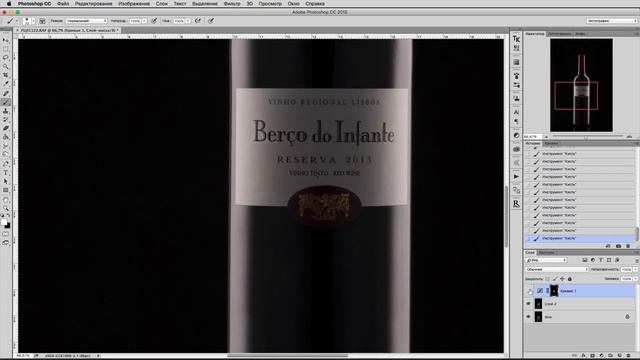640x360 pixels.
Task: Select the Horizontal Type tool
Action: [x=6, y=173]
